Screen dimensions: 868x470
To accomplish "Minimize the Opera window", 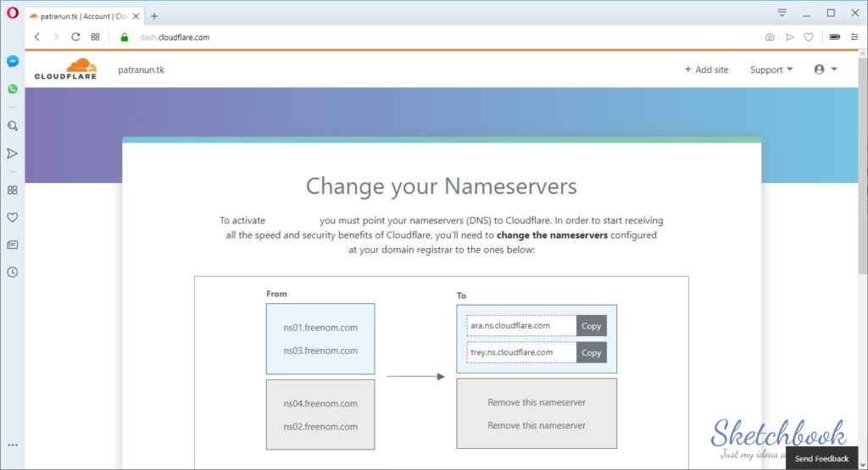I will [807, 13].
